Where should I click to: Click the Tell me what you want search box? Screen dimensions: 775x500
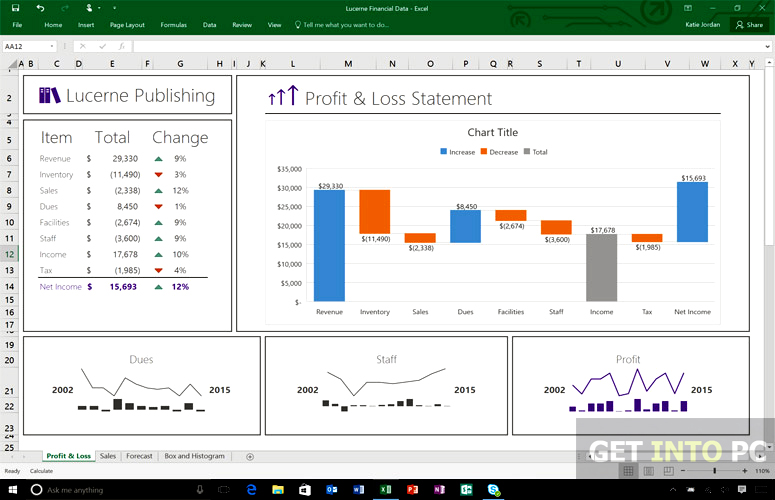click(x=342, y=25)
